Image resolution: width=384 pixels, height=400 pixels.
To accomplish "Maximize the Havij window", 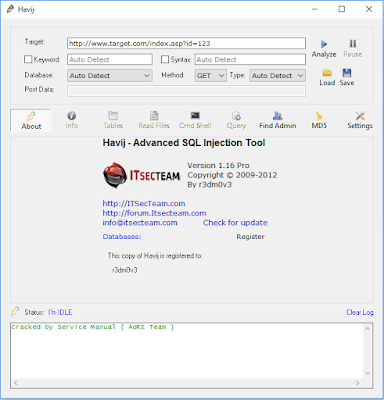I will [x=342, y=9].
